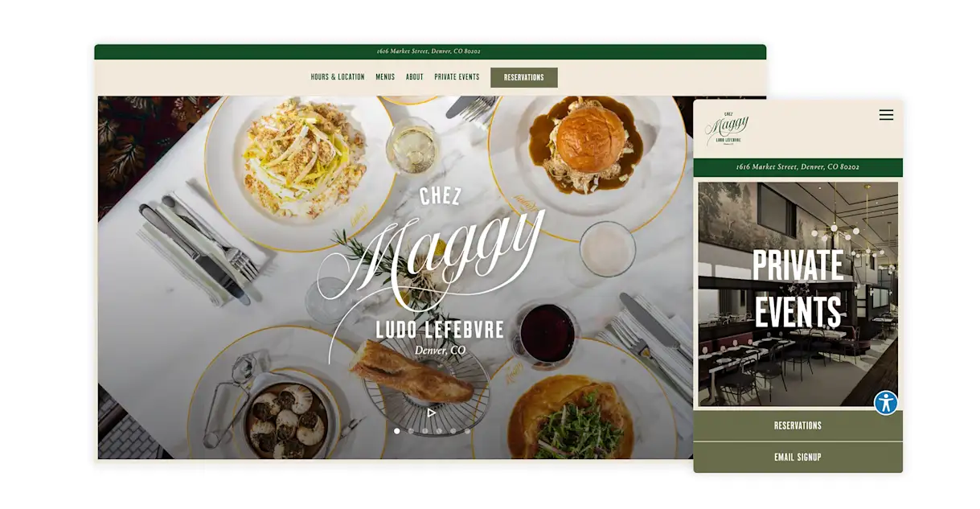Open the mobile hamburger menu
Image resolution: width=980 pixels, height=509 pixels.
point(886,115)
